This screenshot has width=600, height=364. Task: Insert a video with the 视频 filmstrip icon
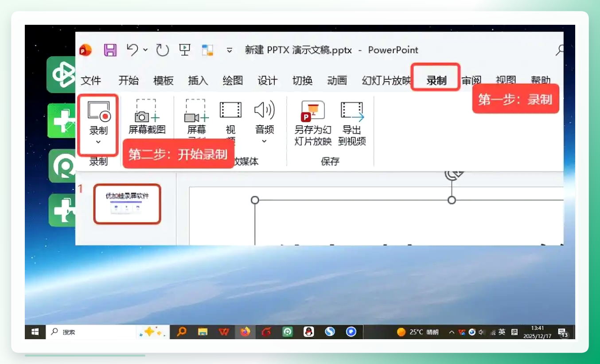[231, 110]
